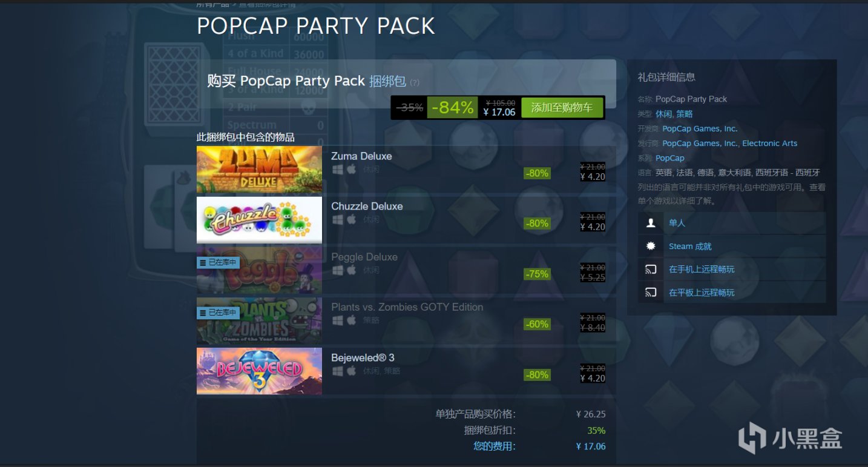Open the Bejeweled 3 thumbnail image
The width and height of the screenshot is (868, 467).
(x=259, y=371)
